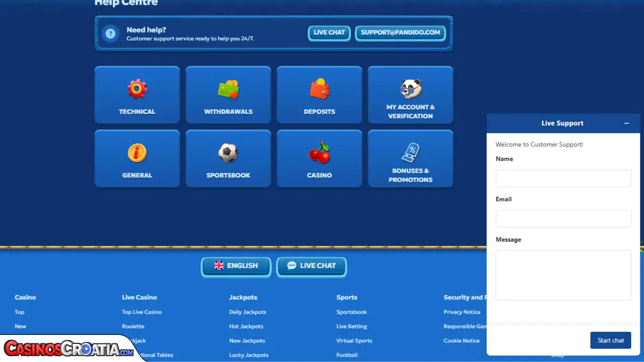Click the Start chat button
Screen dimensions: 644x362
(x=610, y=340)
